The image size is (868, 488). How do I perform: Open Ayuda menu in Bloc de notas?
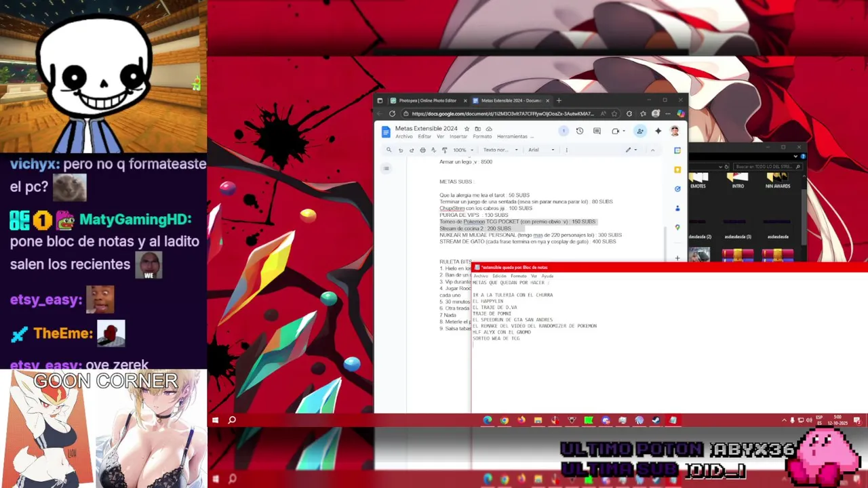pos(547,276)
